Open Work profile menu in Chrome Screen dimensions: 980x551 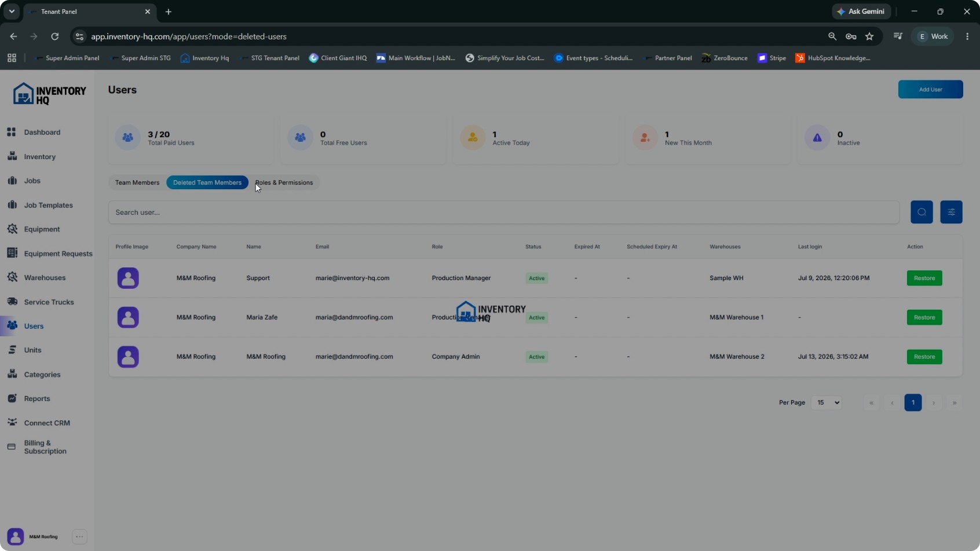933,36
